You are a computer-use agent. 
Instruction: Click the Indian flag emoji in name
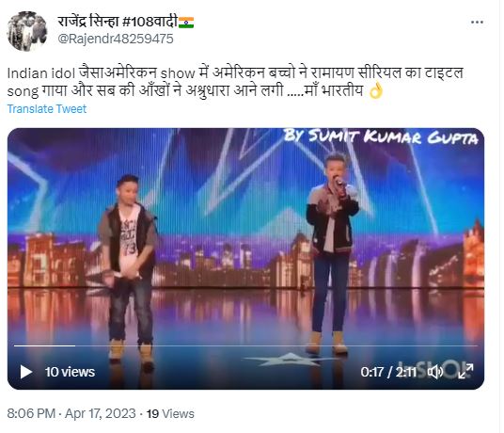[x=186, y=23]
